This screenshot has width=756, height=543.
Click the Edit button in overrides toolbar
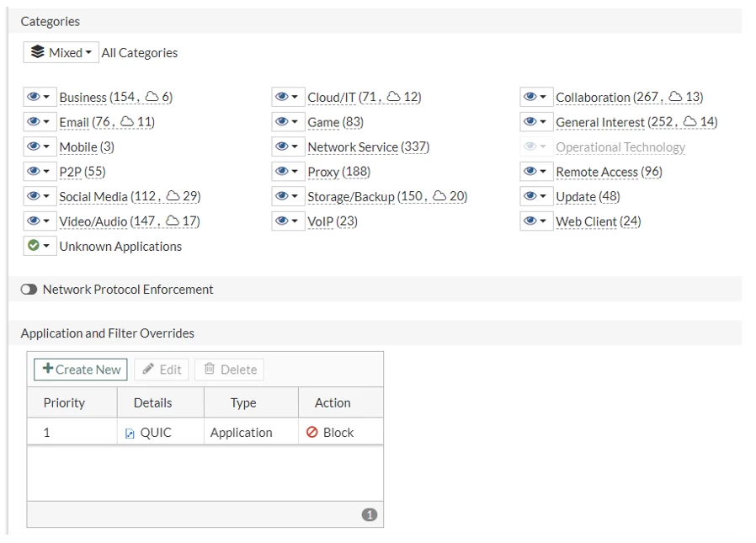click(x=162, y=370)
